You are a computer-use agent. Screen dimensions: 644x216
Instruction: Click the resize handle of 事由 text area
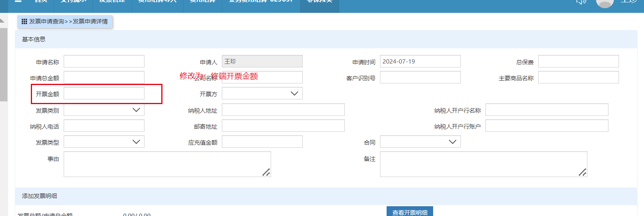[x=266, y=172]
